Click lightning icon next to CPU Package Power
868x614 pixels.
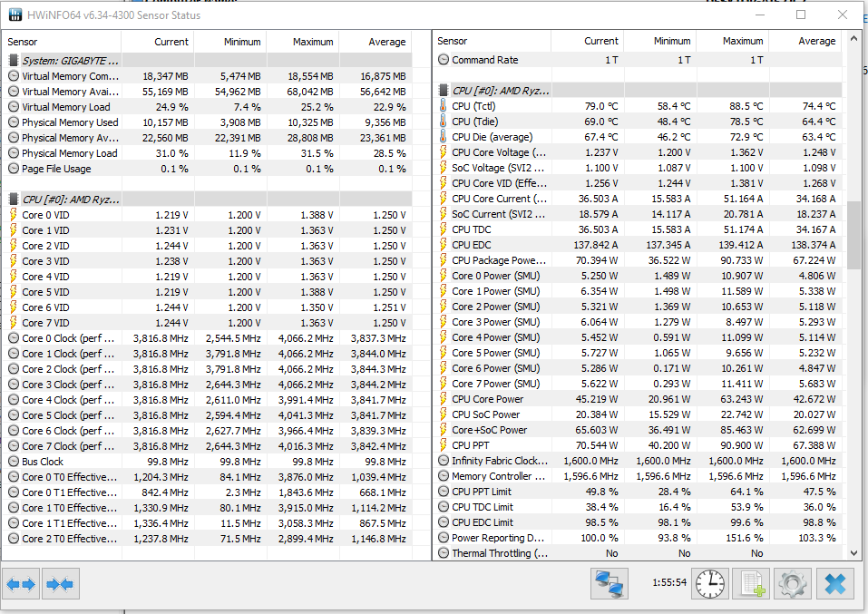coord(443,260)
